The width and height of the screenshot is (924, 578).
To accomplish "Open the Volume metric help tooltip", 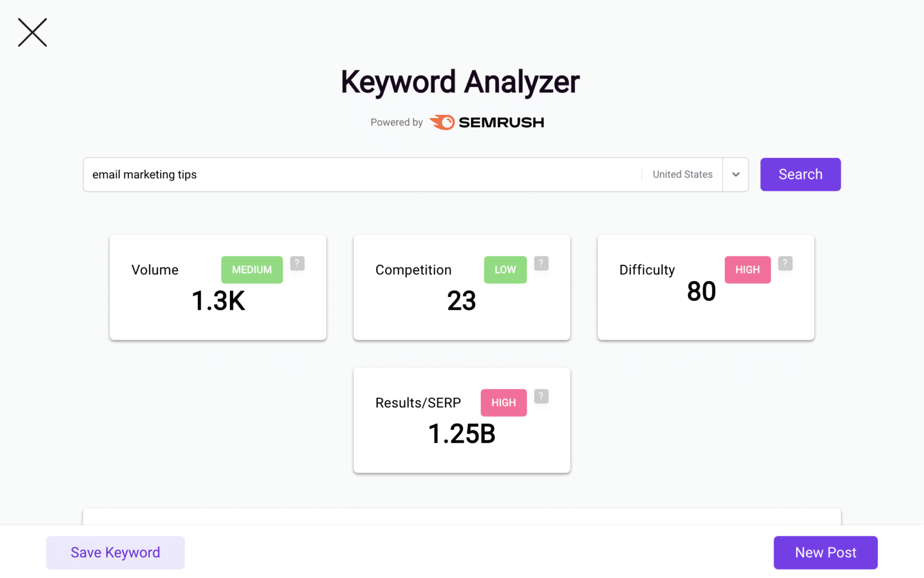I will (297, 263).
